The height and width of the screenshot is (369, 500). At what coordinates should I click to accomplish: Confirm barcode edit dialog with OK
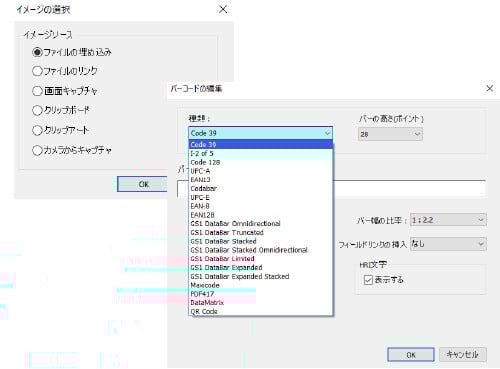pyautogui.click(x=411, y=355)
